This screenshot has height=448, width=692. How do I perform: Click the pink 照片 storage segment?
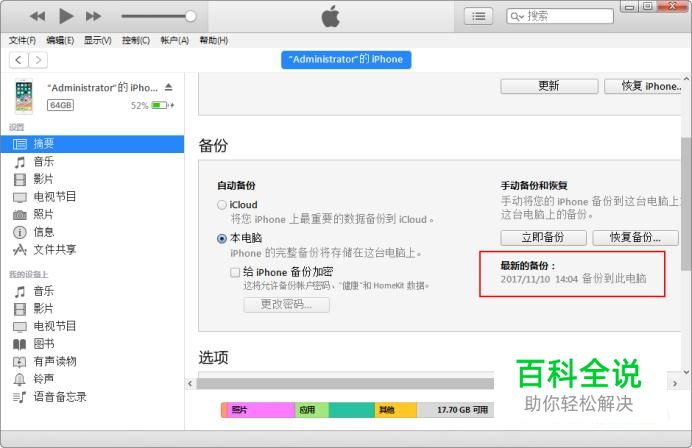261,410
